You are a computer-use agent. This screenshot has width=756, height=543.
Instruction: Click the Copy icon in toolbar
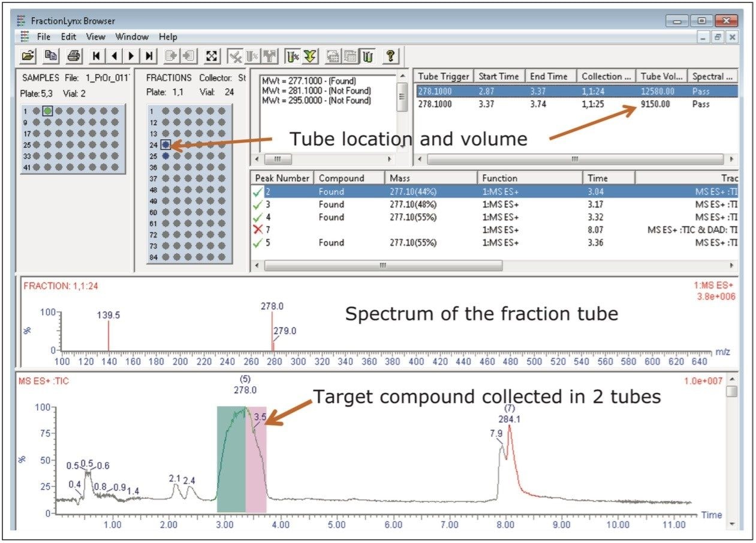(51, 56)
